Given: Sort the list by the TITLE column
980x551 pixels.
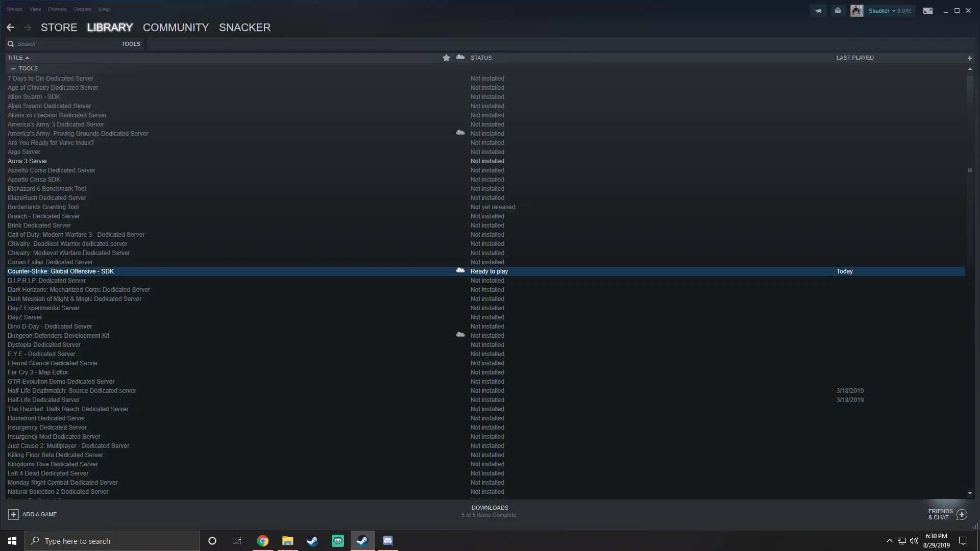Looking at the screenshot, I should pyautogui.click(x=18, y=58).
